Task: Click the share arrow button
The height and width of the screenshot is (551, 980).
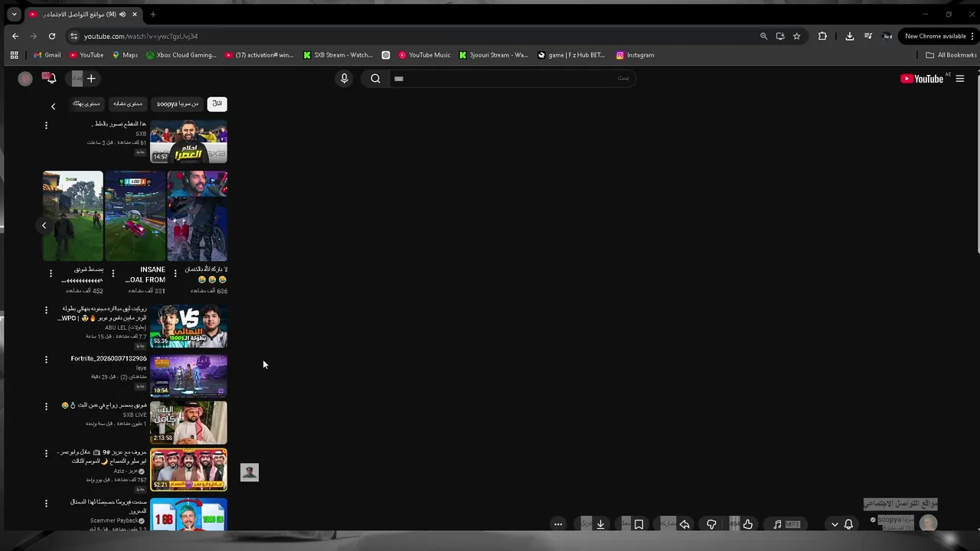Action: click(x=684, y=524)
